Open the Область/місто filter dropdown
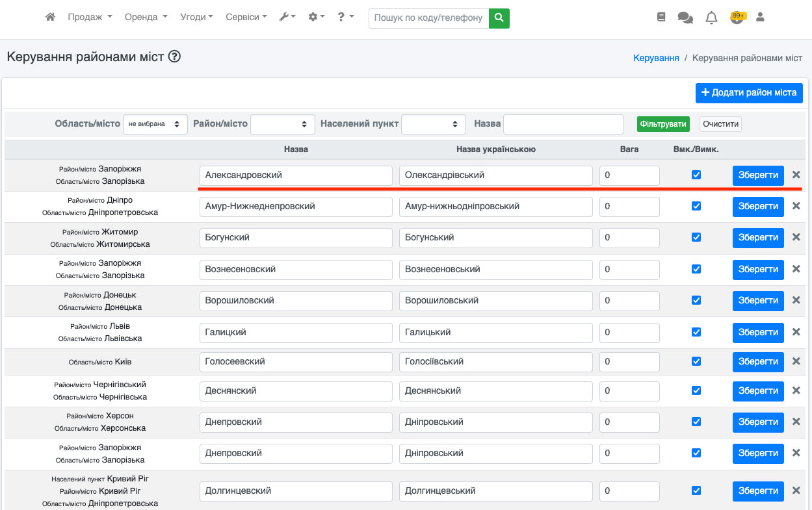 click(155, 124)
